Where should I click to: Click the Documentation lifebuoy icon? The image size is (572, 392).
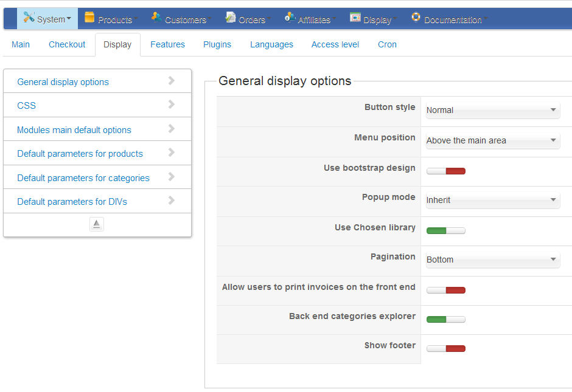pyautogui.click(x=416, y=17)
